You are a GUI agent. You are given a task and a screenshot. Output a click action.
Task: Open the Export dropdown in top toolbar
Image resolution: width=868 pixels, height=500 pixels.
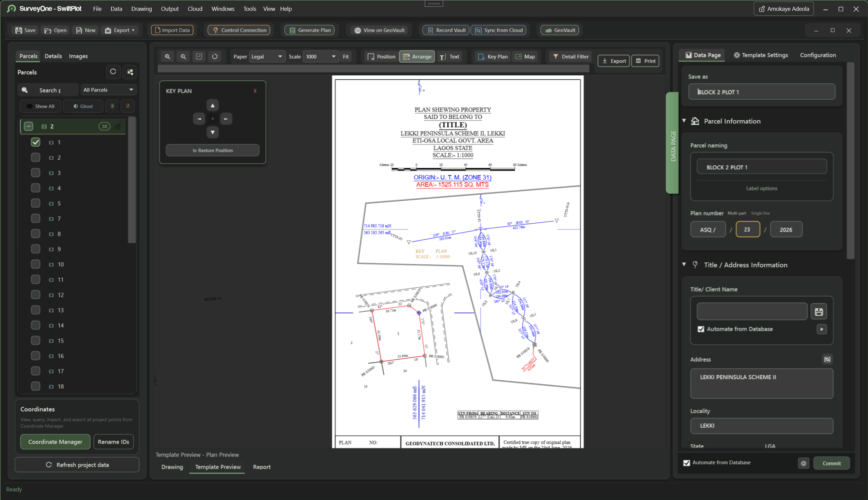pos(120,30)
